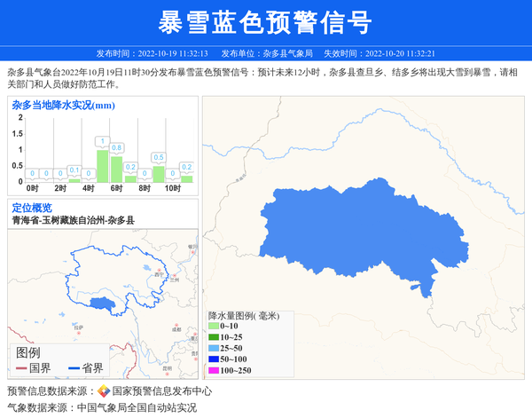Select the 定位概览 section heading

point(32,207)
